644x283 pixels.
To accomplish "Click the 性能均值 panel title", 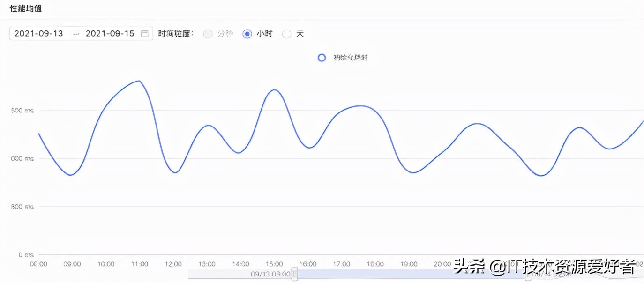I will (26, 8).
